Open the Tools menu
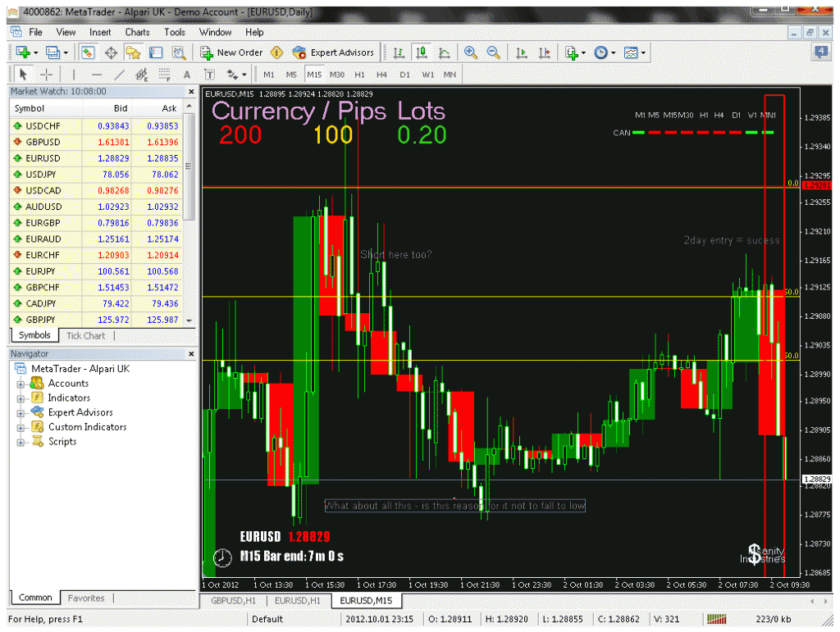The image size is (840, 632). pyautogui.click(x=174, y=32)
